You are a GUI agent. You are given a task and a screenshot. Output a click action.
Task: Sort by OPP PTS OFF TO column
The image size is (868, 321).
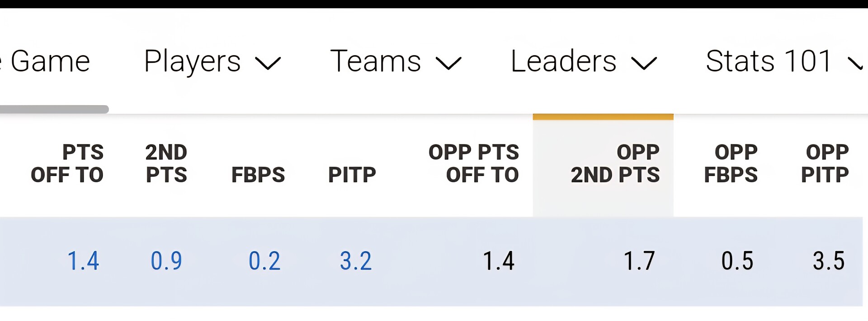click(x=473, y=163)
